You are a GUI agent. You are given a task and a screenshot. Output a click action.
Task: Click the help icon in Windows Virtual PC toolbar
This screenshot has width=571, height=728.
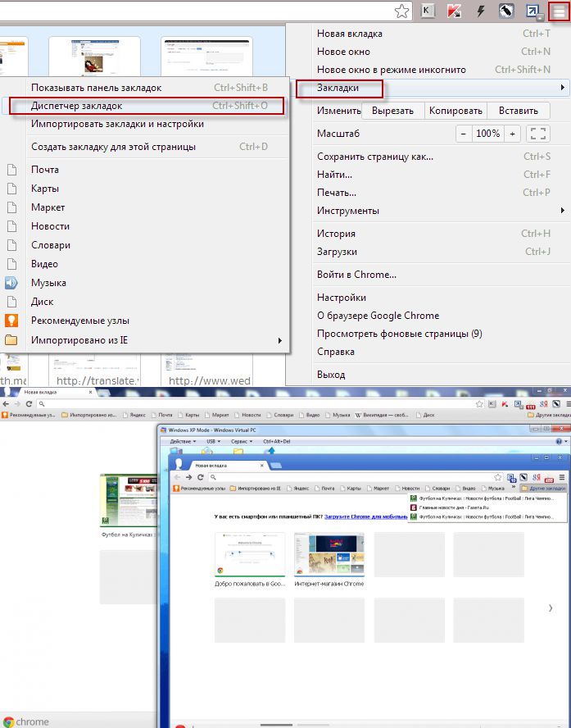pos(559,442)
